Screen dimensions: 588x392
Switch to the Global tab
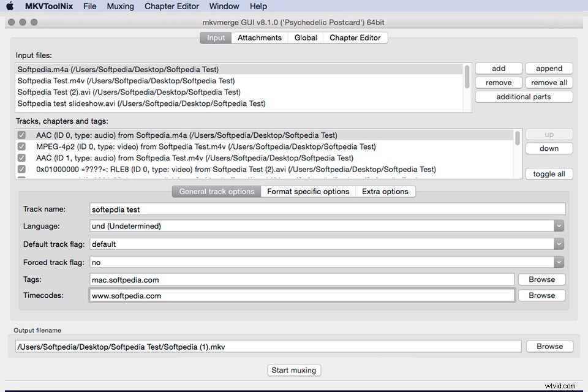(x=305, y=37)
